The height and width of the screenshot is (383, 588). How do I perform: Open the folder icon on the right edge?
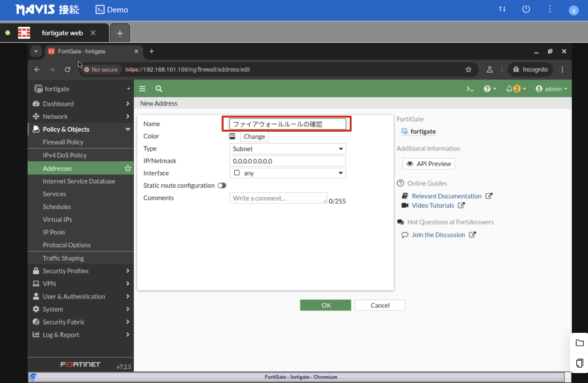[x=580, y=343]
